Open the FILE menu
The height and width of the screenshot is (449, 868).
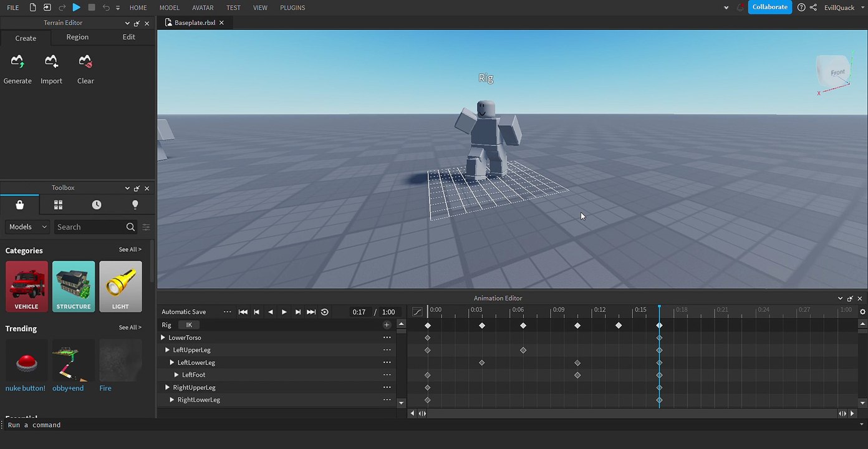(12, 7)
